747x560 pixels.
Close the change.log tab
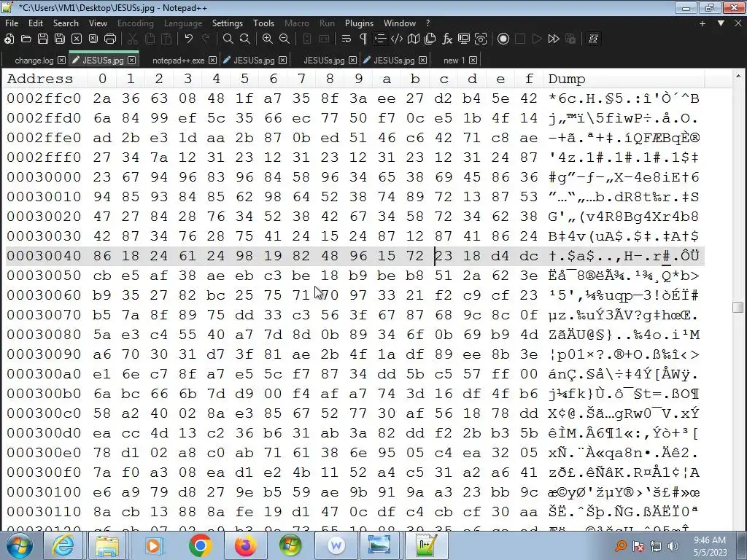coord(61,61)
